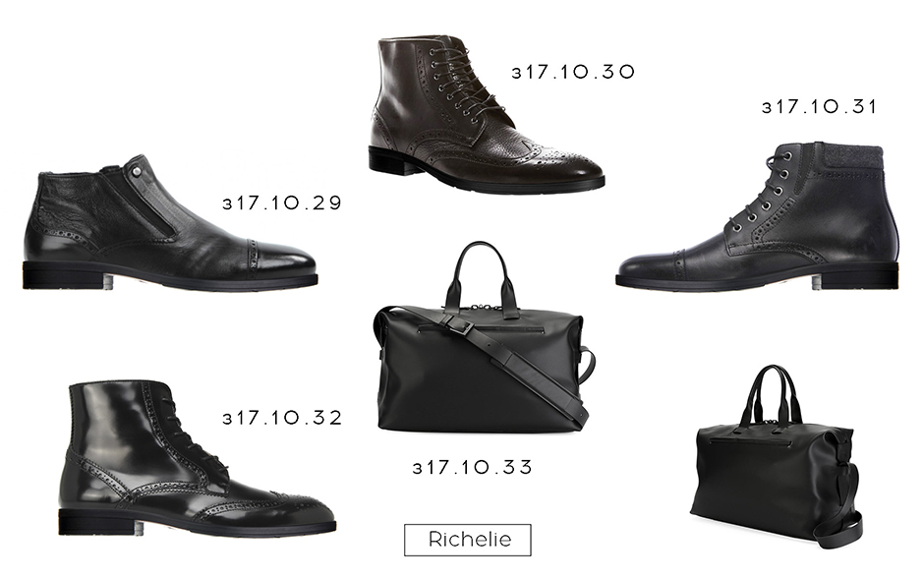Viewport: 924px width, 578px height.
Task: Select the 317.10.31 lace-up boot image
Action: click(x=758, y=215)
